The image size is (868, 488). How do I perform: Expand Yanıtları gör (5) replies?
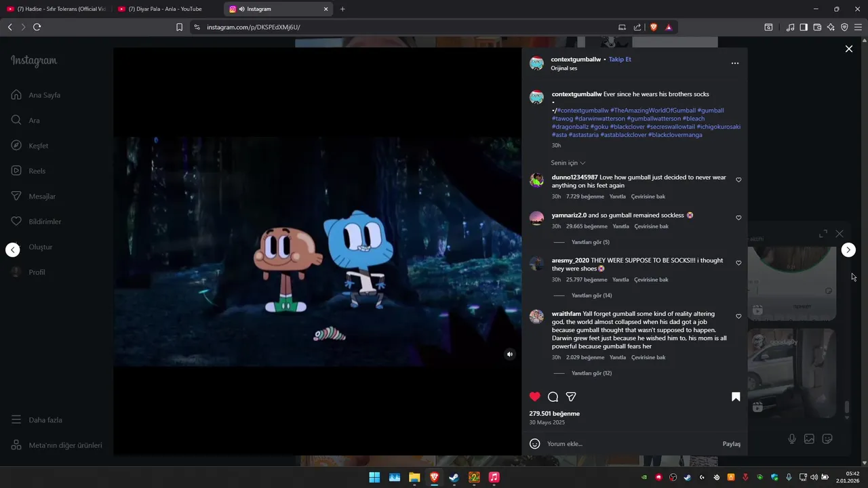coord(591,242)
